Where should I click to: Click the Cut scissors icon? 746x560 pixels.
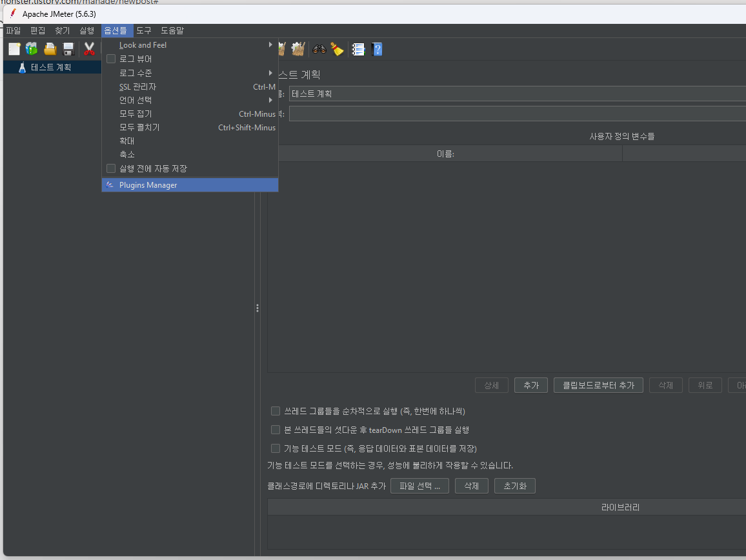(x=89, y=49)
